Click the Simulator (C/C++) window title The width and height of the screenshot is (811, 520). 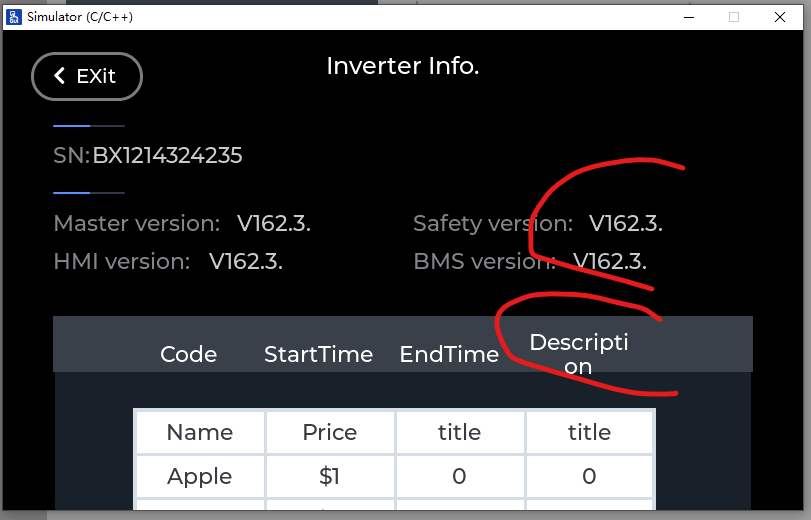pyautogui.click(x=80, y=17)
